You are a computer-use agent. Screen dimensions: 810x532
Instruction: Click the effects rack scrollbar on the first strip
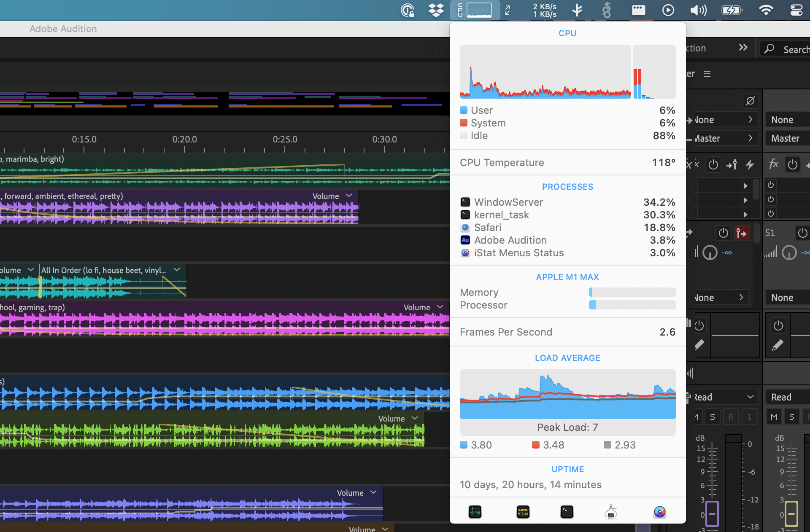[756, 189]
